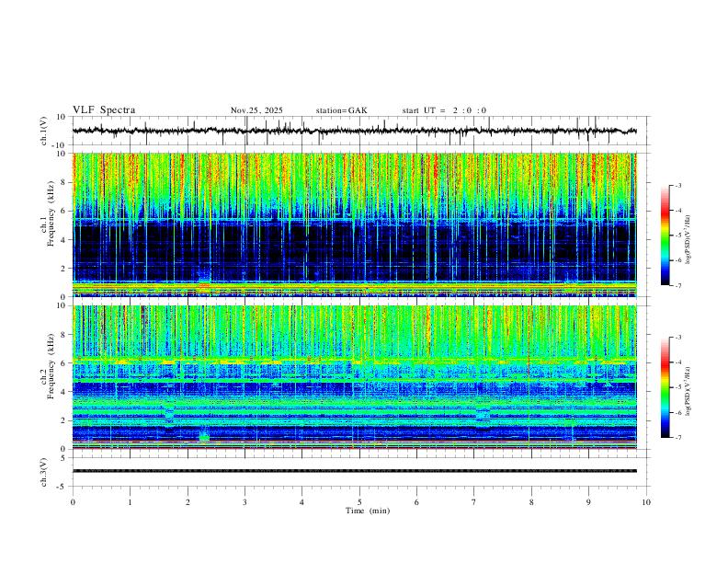The width and height of the screenshot is (728, 563).
Task: Click the "4" kHz tick on ch.2 axis
Action: [x=64, y=392]
